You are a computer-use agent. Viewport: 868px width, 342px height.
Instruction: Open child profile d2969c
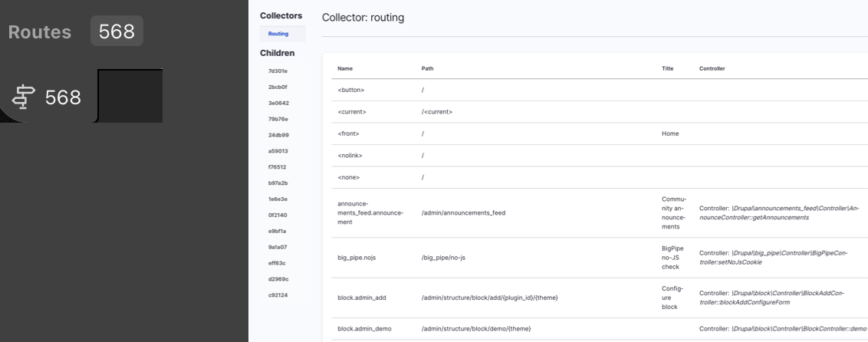click(278, 279)
